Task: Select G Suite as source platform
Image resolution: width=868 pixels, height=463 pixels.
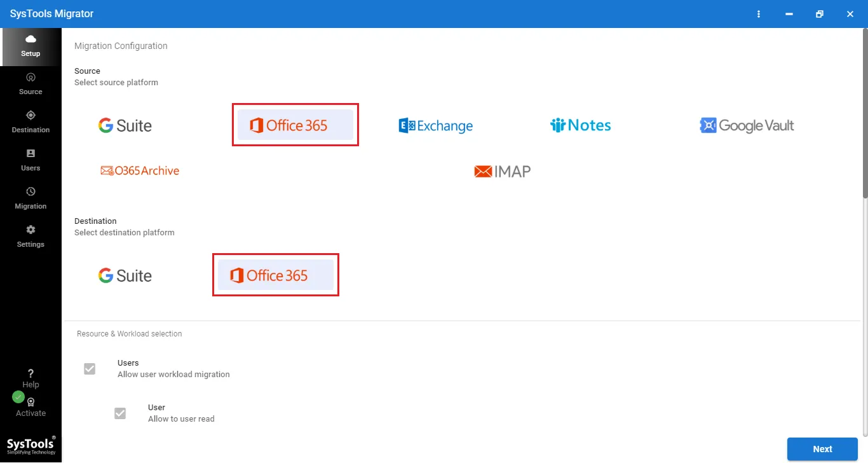Action: pyautogui.click(x=125, y=125)
